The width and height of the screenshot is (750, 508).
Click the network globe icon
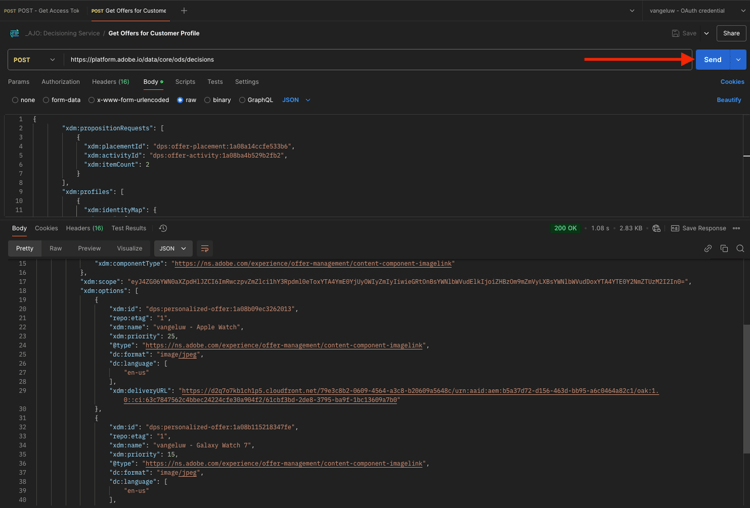[x=656, y=228]
